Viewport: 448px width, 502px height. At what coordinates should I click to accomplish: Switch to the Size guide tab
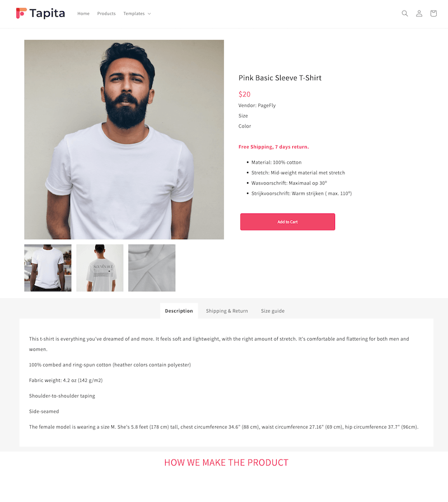click(273, 311)
